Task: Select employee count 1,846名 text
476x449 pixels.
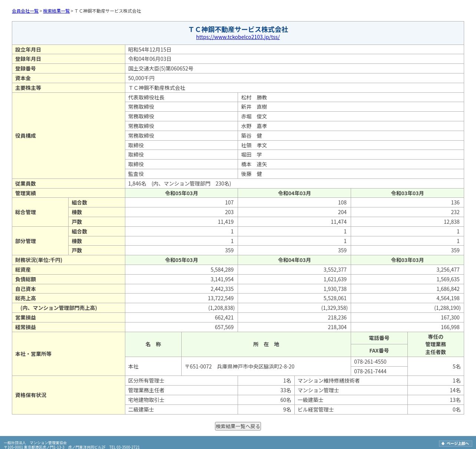Action: [137, 184]
